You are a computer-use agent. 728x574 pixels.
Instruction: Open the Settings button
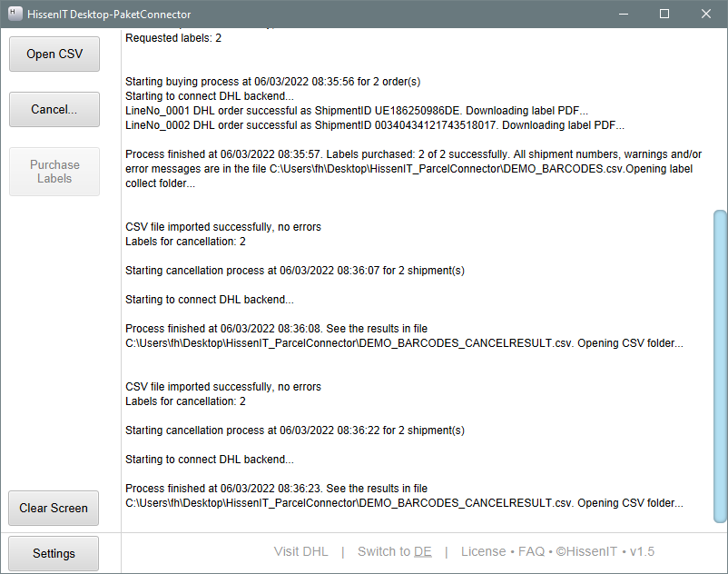(x=54, y=554)
